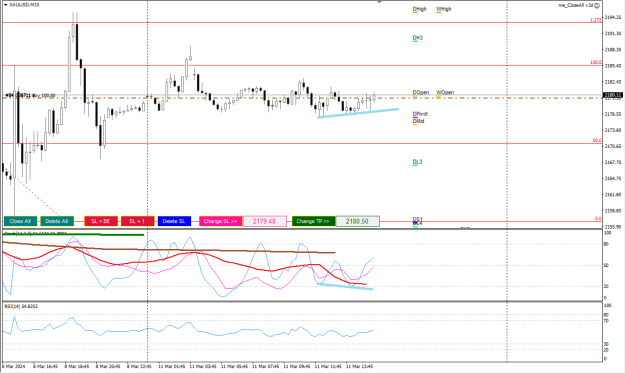Screen dimensions: 625x373
Task: Click the 2161.80 price axis label
Action: click(x=613, y=195)
